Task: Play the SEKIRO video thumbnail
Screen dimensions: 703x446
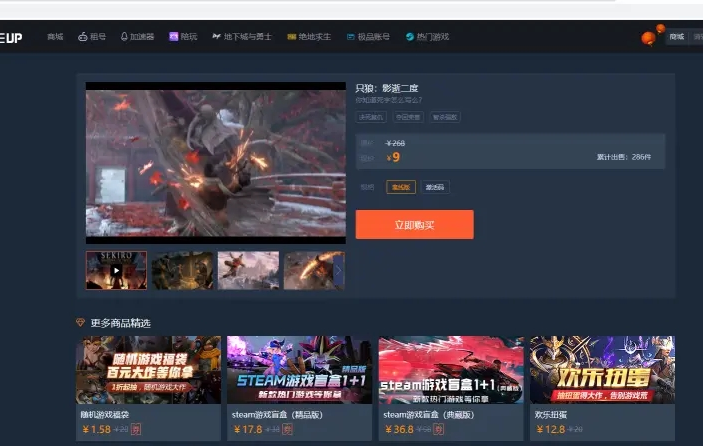Action: point(116,270)
